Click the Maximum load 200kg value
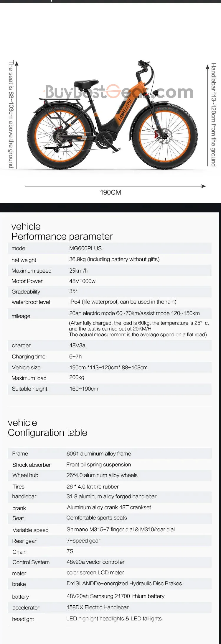Screen dimensions: 221x644 (x=77, y=377)
